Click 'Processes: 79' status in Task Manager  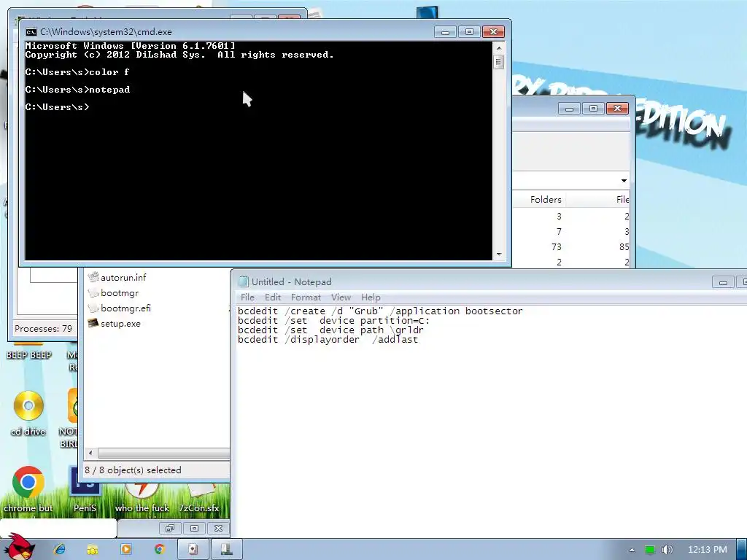coord(43,329)
